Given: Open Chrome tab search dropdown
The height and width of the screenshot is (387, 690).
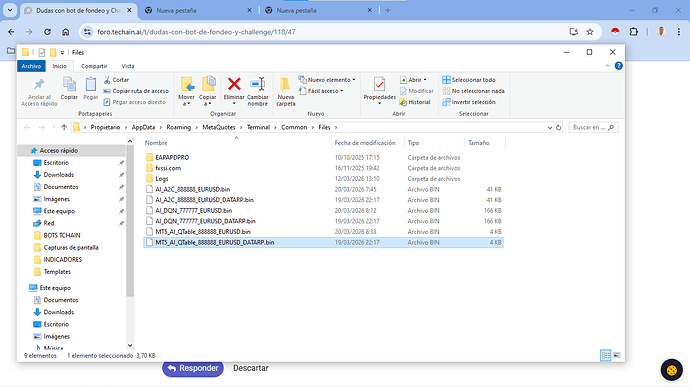Looking at the screenshot, I should click(x=10, y=10).
